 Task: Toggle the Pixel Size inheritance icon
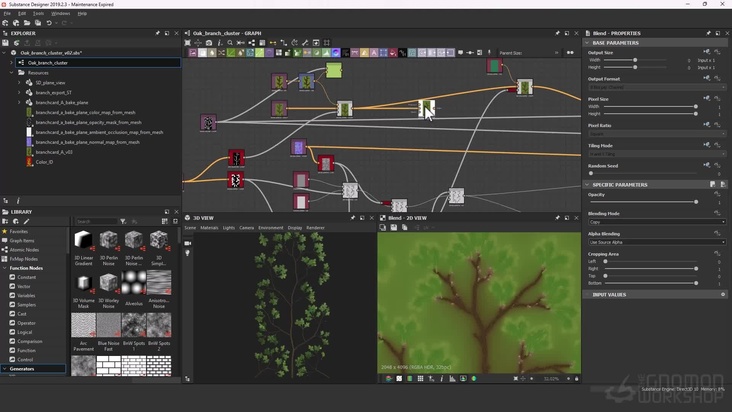[707, 98]
